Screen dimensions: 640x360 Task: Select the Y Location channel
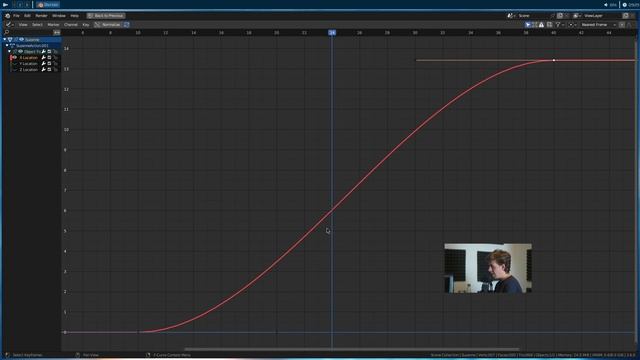pyautogui.click(x=28, y=64)
